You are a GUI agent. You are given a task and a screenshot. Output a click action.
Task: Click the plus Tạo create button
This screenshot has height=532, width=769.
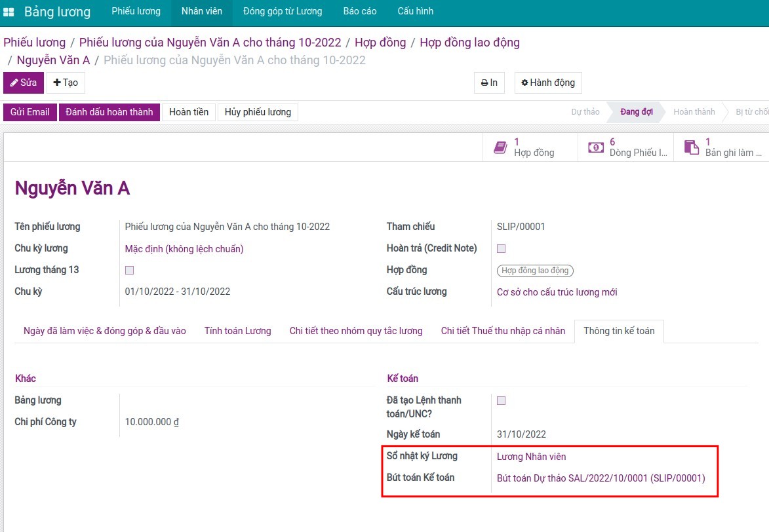click(66, 83)
